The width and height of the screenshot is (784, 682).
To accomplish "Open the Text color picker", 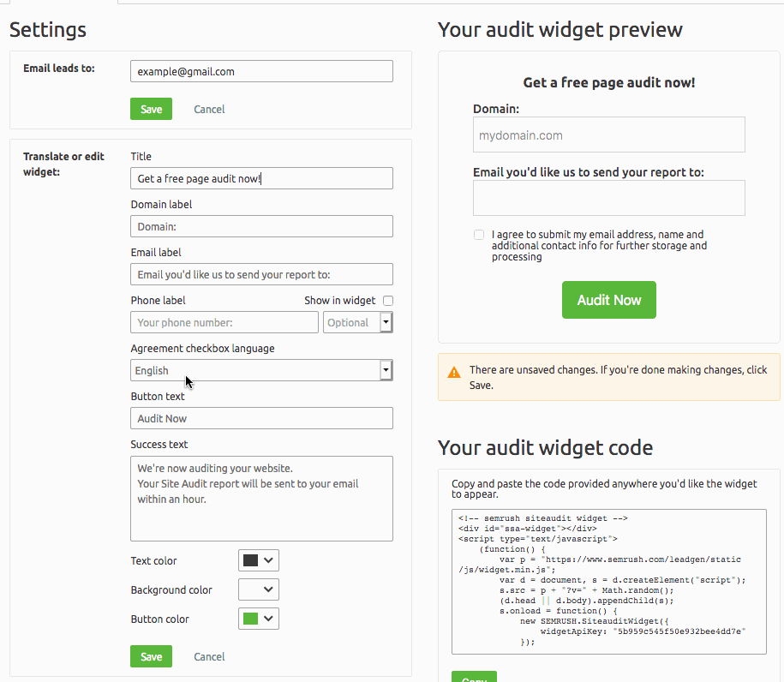I will (x=259, y=560).
